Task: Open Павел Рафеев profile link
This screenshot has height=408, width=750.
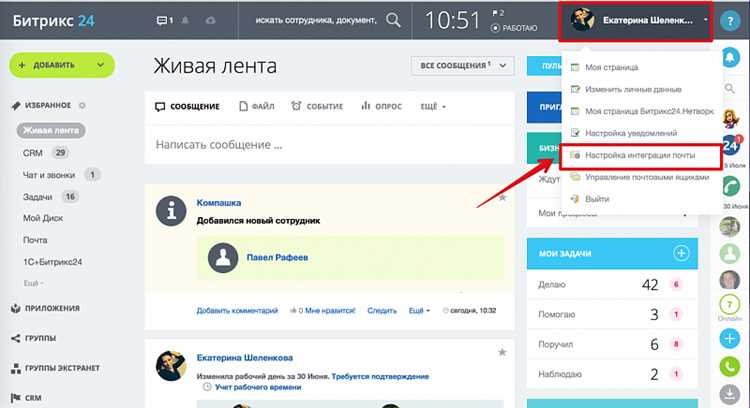Action: pos(277,257)
